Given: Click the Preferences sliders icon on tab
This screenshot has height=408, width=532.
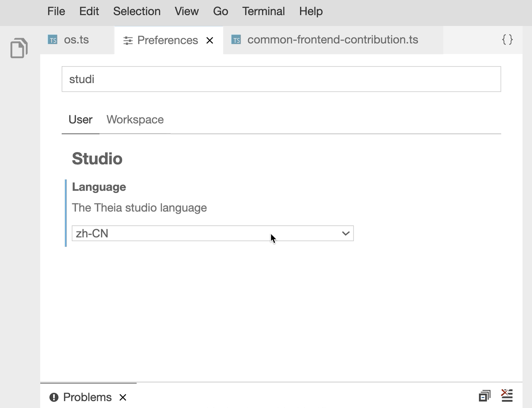Looking at the screenshot, I should pos(128,41).
